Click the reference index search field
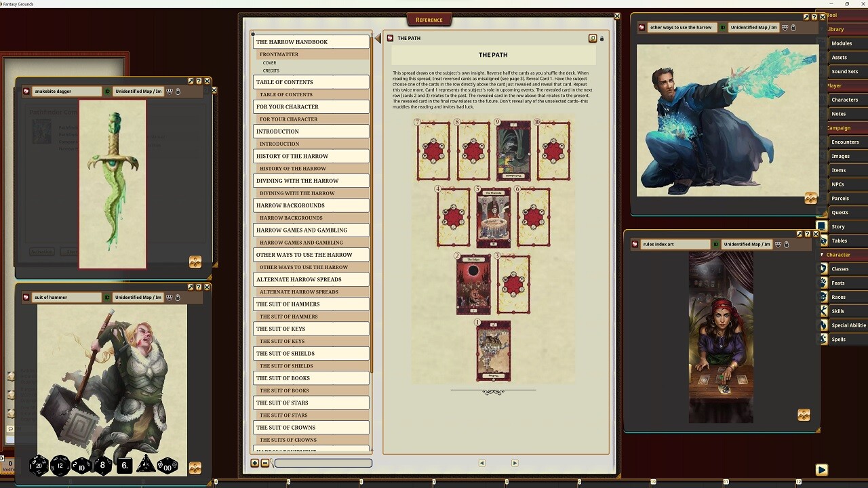 click(323, 463)
